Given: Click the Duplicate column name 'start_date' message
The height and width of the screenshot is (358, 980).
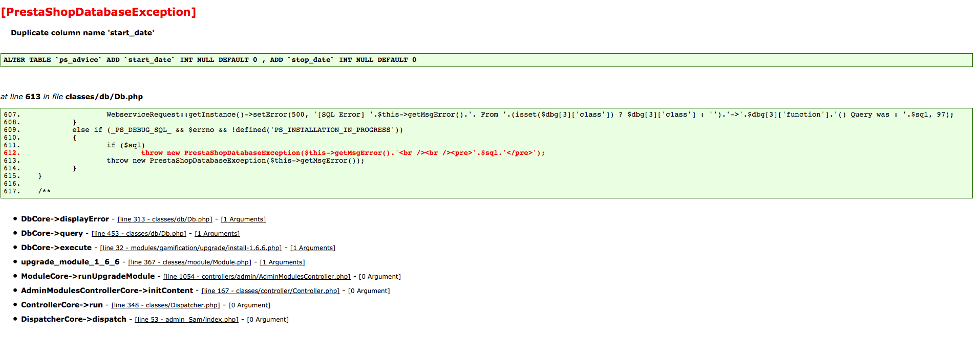Looking at the screenshot, I should [x=82, y=33].
